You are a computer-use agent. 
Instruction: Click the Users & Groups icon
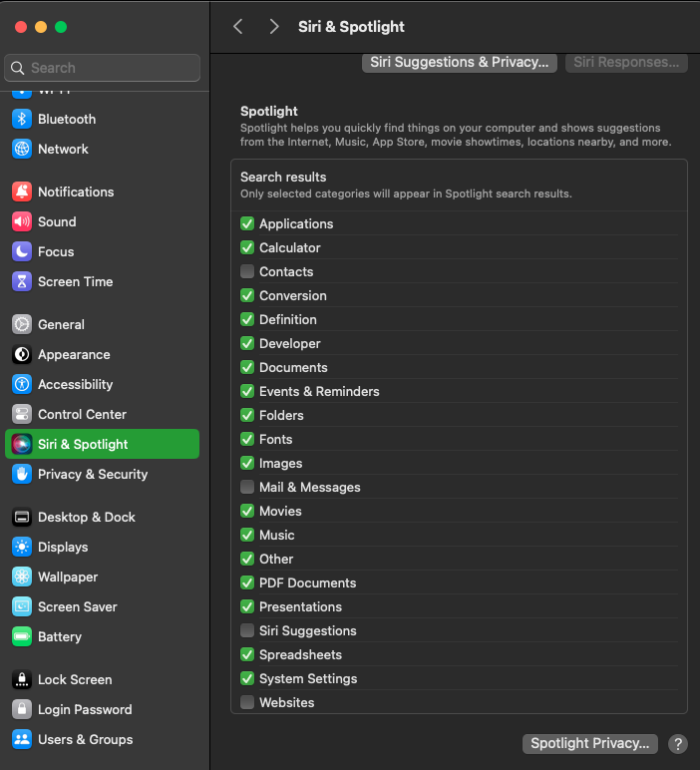(22, 739)
